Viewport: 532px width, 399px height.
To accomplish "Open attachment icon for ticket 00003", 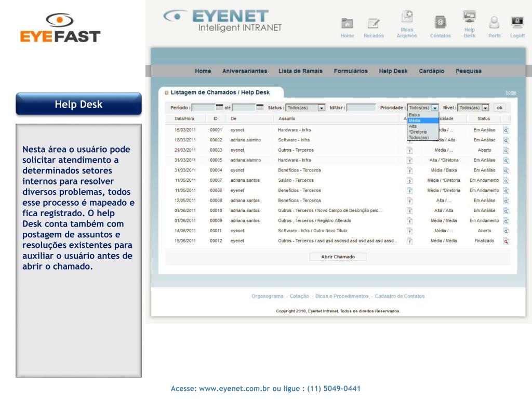I will (x=410, y=151).
